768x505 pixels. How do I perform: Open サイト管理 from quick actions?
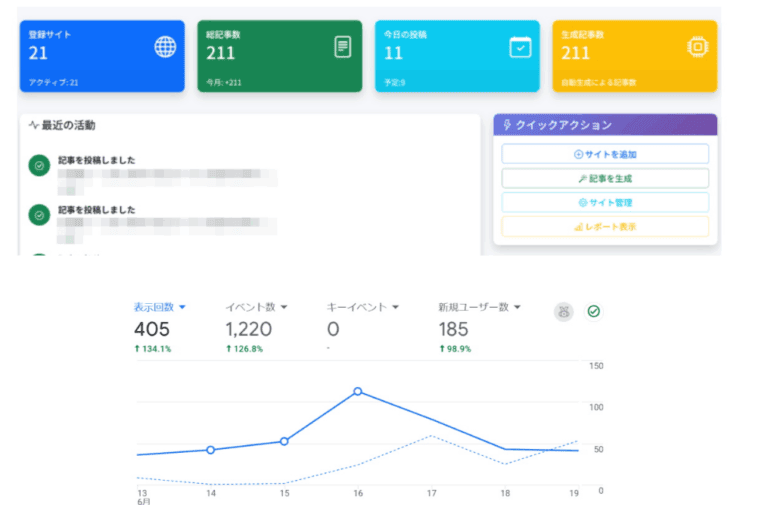(605, 202)
